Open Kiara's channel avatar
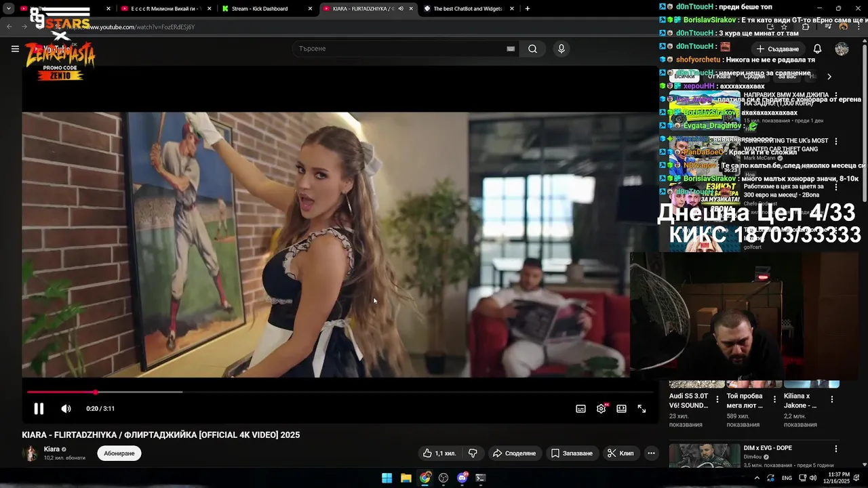 coord(31,453)
